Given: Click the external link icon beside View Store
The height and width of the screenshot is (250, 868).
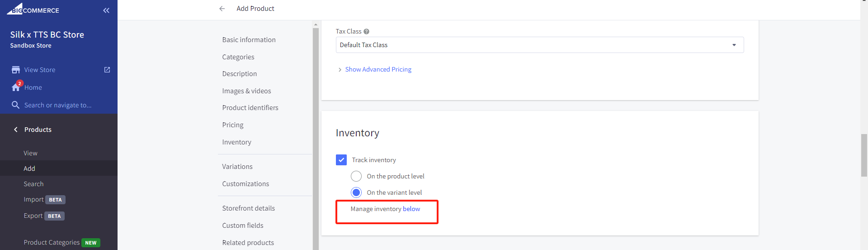Looking at the screenshot, I should (x=107, y=70).
